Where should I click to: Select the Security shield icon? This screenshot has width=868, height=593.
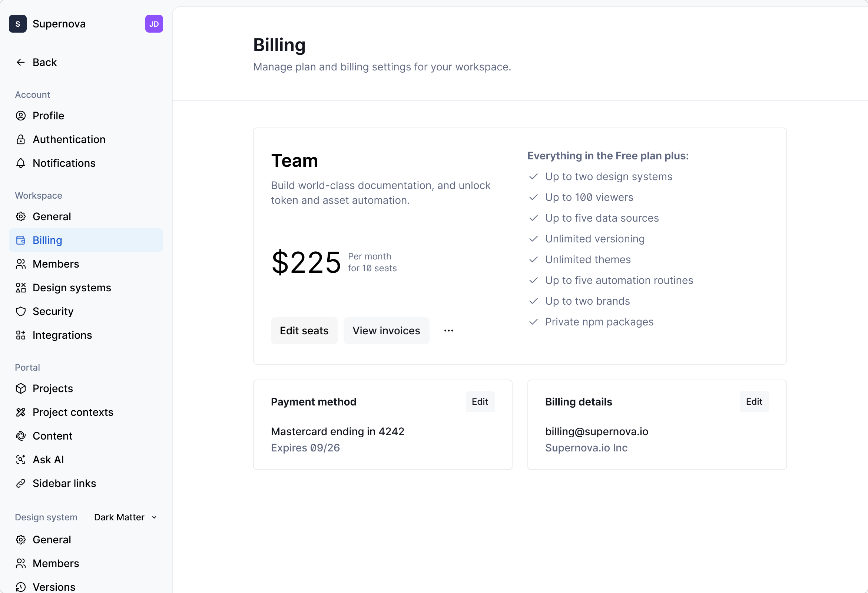[x=21, y=311]
